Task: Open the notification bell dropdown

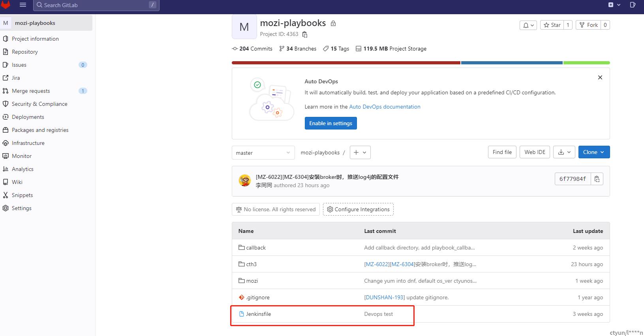Action: click(x=528, y=25)
